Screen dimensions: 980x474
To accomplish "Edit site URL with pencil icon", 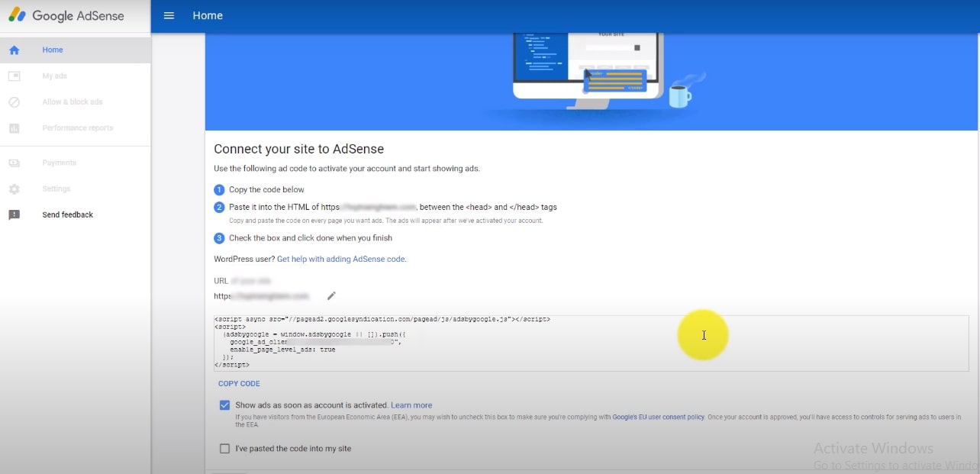I will coord(331,296).
